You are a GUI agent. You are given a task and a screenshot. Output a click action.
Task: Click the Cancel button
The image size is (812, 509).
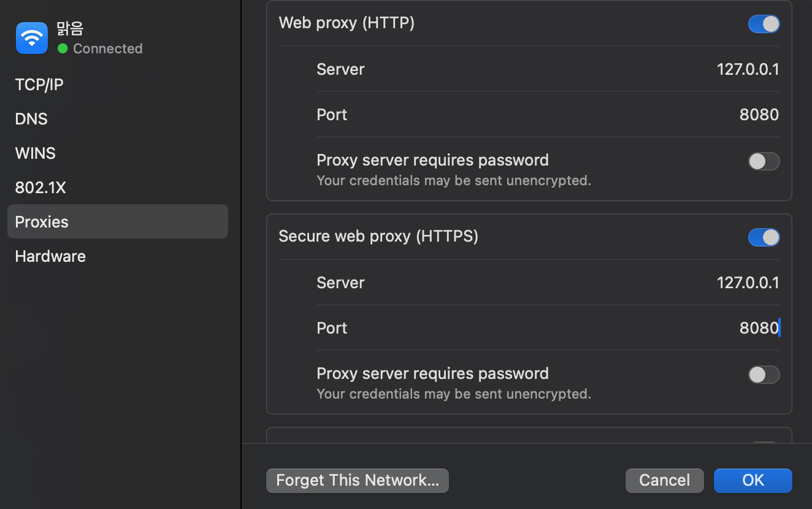664,481
